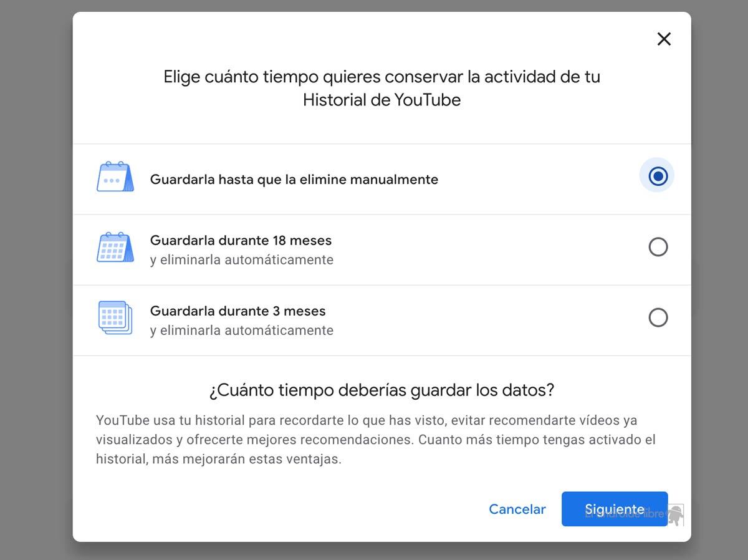Choose the 3 meses radio button
Image resolution: width=748 pixels, height=560 pixels.
[x=658, y=318]
